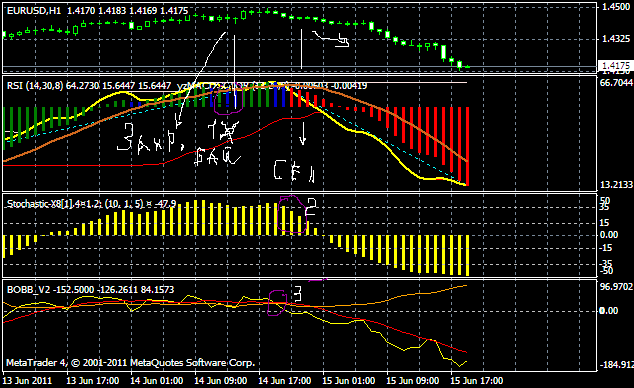Click the 15 Jun 01:00 time label
This screenshot has width=634, height=388.
(348, 381)
